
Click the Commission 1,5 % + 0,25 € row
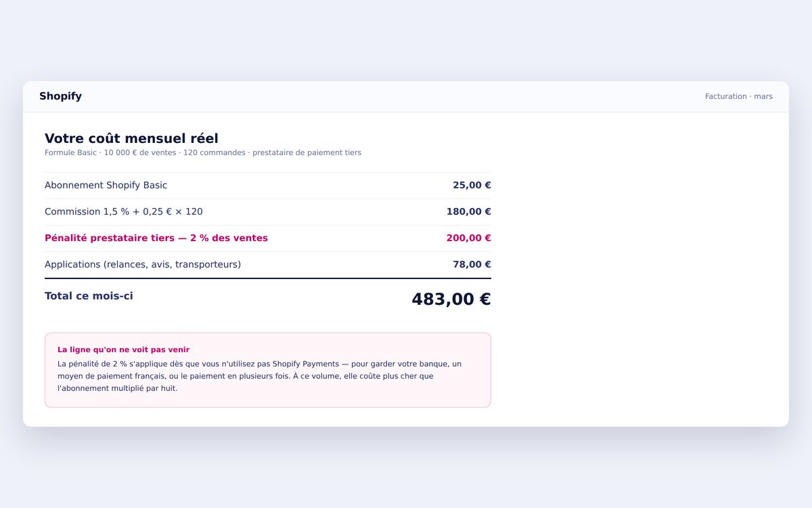268,211
